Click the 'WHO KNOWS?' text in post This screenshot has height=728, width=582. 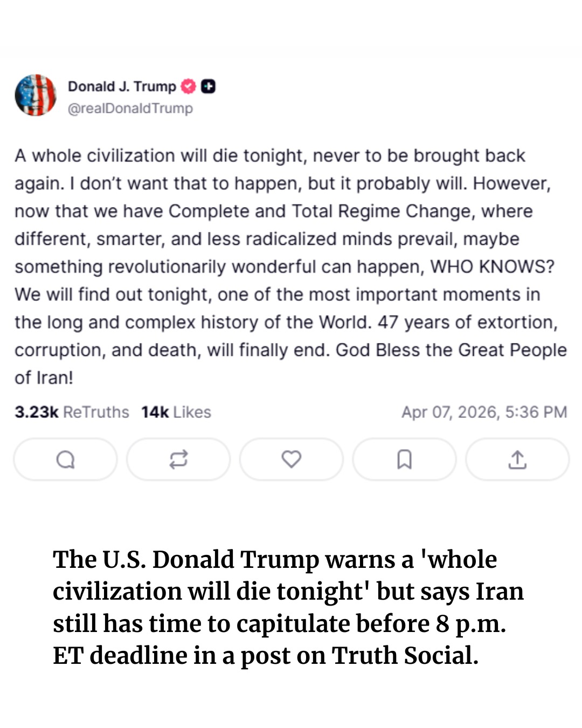(x=492, y=267)
